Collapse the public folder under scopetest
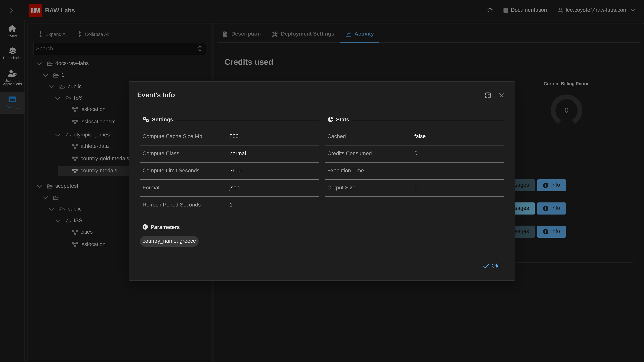Screen dimensions: 644x362 pyautogui.click(x=51, y=209)
